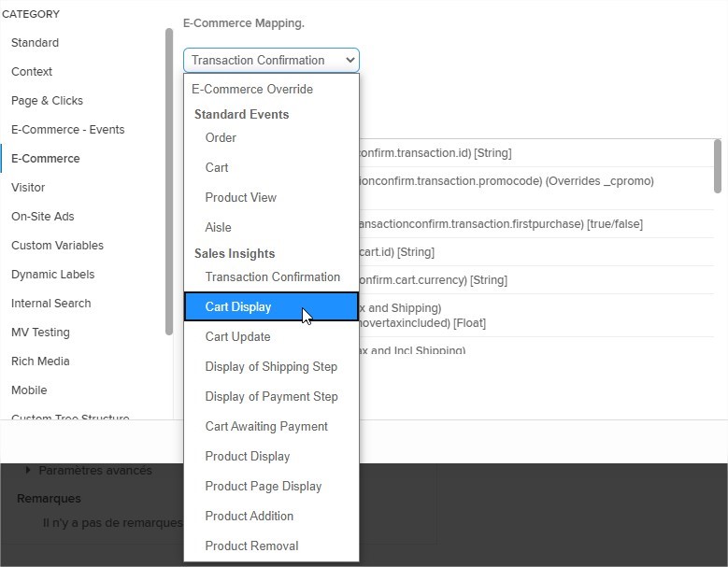Select Product Removal option
Screen dimensions: 728x567
tap(251, 546)
